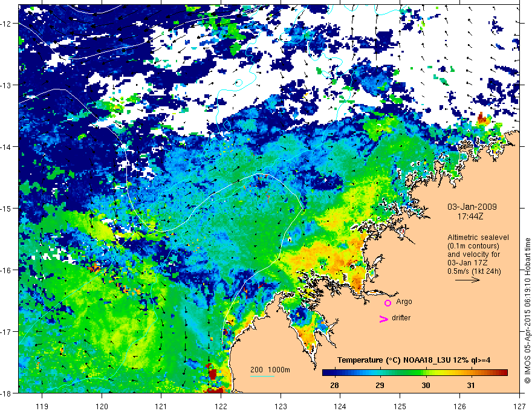Viewport: 532px width, 411px height.
Task: Click the longitude axis label 127
Action: pyautogui.click(x=519, y=406)
